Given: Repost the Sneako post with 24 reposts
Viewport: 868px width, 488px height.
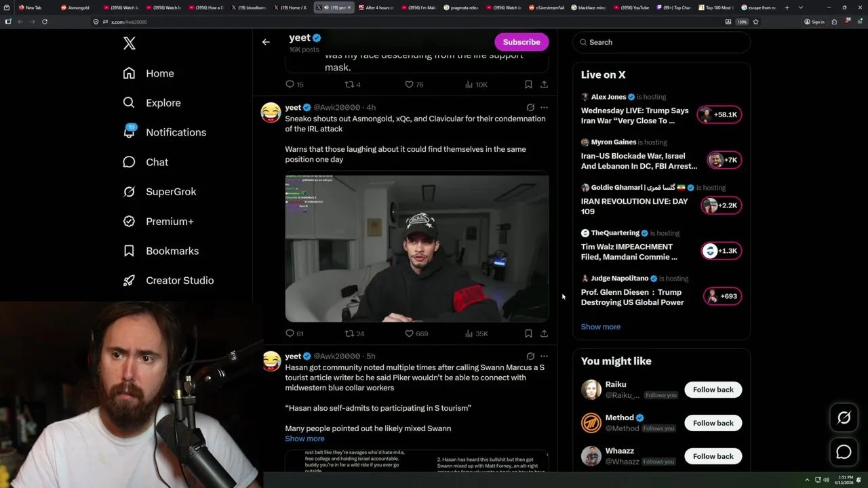Looking at the screenshot, I should 354,333.
